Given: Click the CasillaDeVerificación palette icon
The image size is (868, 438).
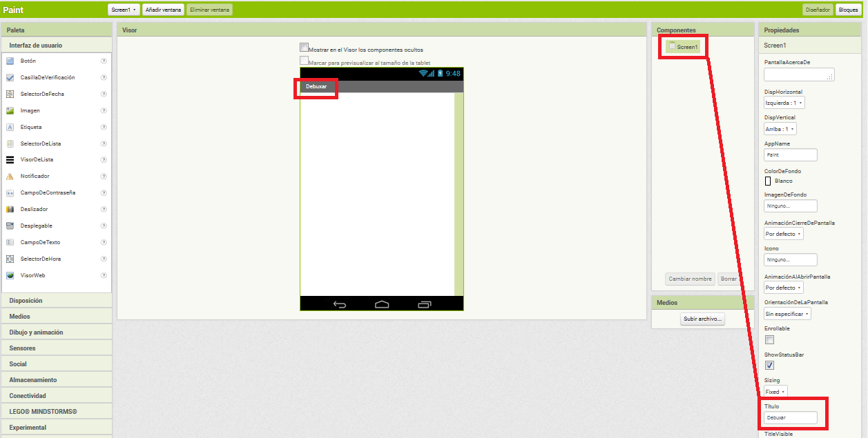Looking at the screenshot, I should [x=10, y=78].
